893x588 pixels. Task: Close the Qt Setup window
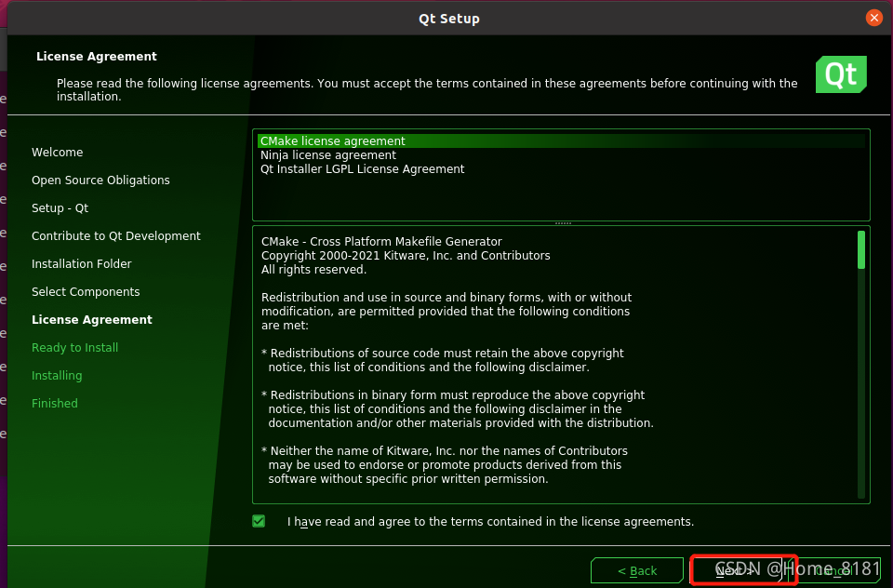tap(873, 18)
